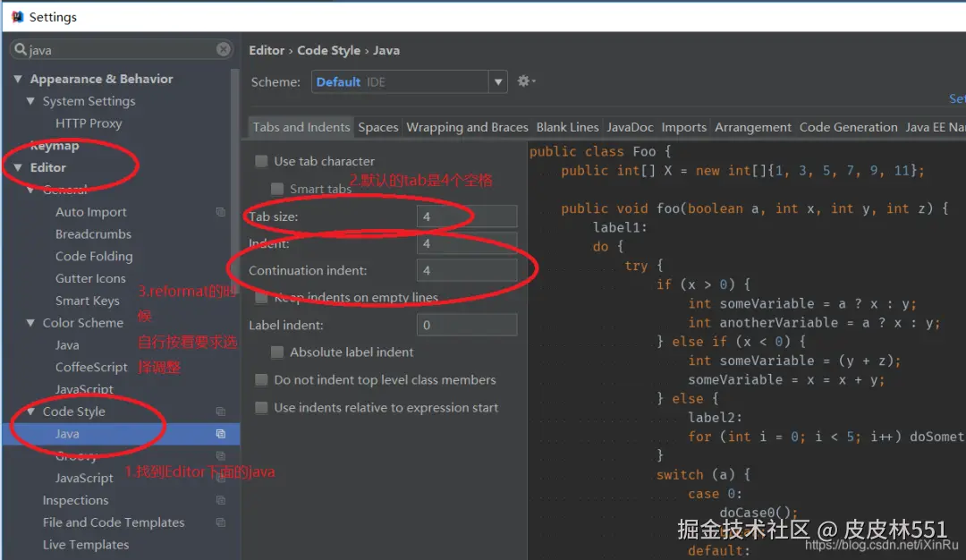Click project icon beside Inspections

221,500
